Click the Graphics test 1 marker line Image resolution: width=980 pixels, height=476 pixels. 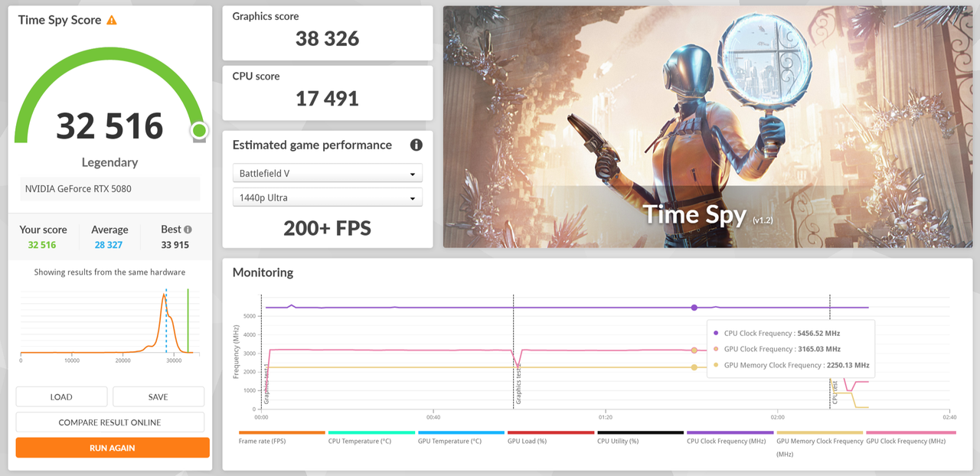click(x=261, y=352)
